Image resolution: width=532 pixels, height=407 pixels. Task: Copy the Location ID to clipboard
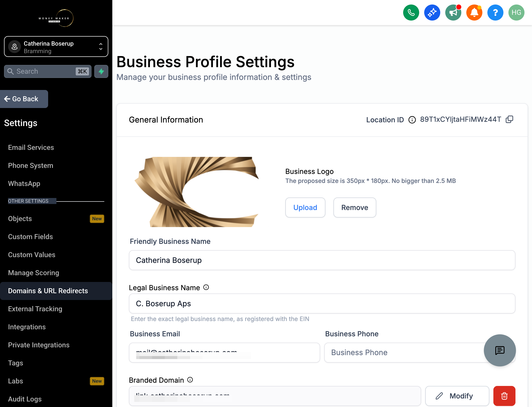pyautogui.click(x=509, y=120)
